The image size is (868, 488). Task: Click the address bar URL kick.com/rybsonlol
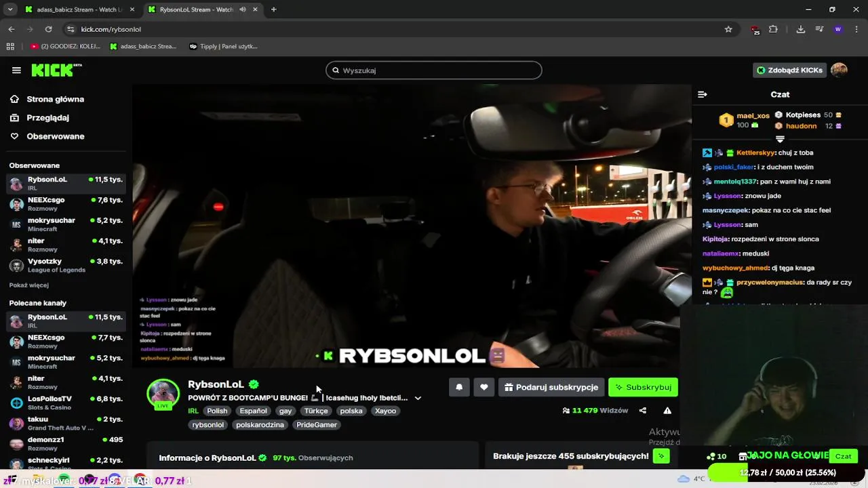111,29
